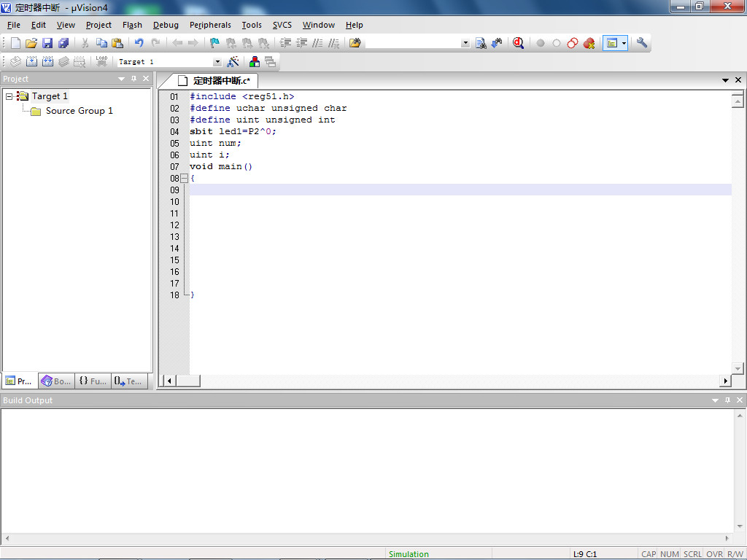Save the current file with the floppy icon

pos(47,43)
